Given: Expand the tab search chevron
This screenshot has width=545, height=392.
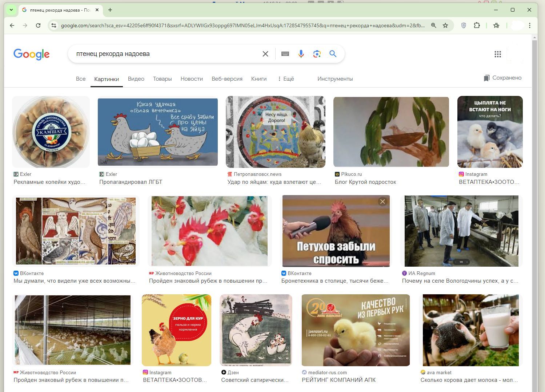Looking at the screenshot, I should pos(11,10).
